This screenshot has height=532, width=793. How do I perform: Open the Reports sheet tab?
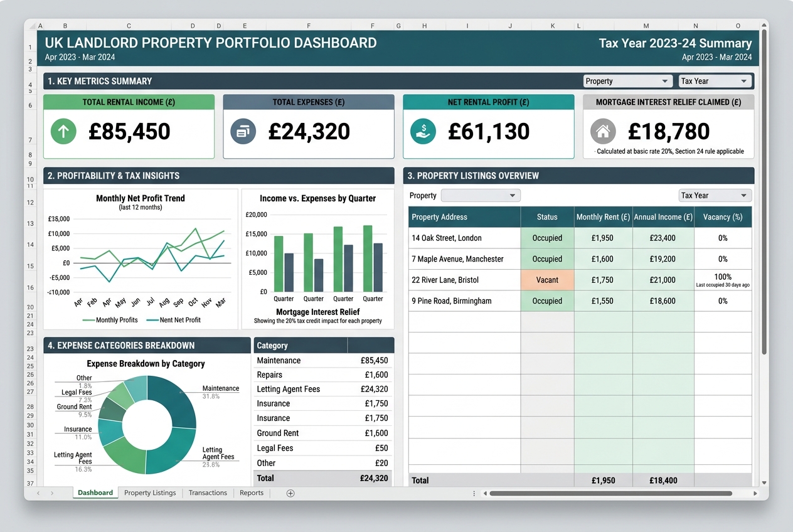click(x=252, y=493)
